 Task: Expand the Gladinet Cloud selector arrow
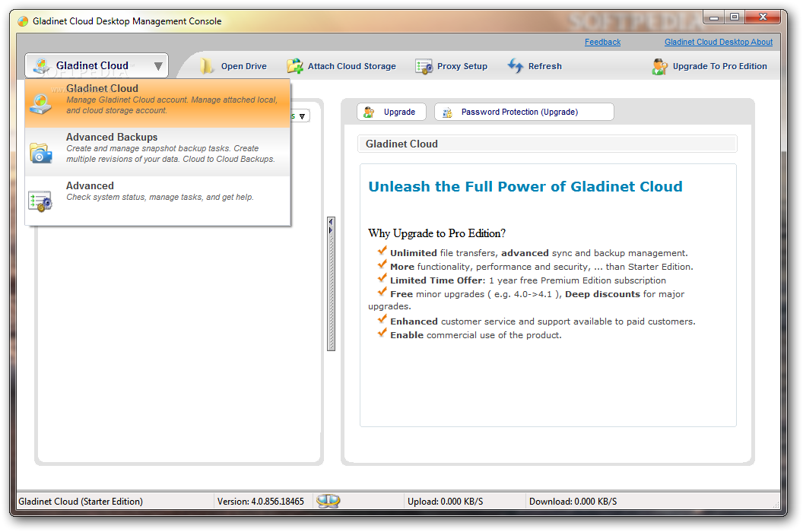click(x=158, y=66)
